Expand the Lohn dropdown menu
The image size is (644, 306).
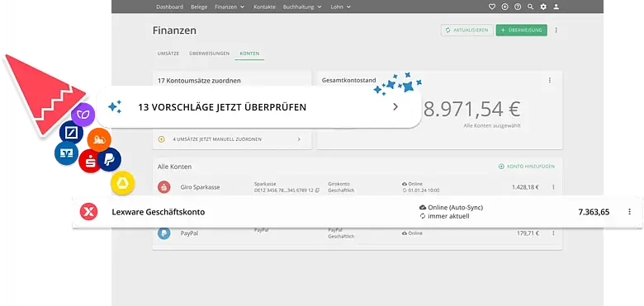pos(340,7)
